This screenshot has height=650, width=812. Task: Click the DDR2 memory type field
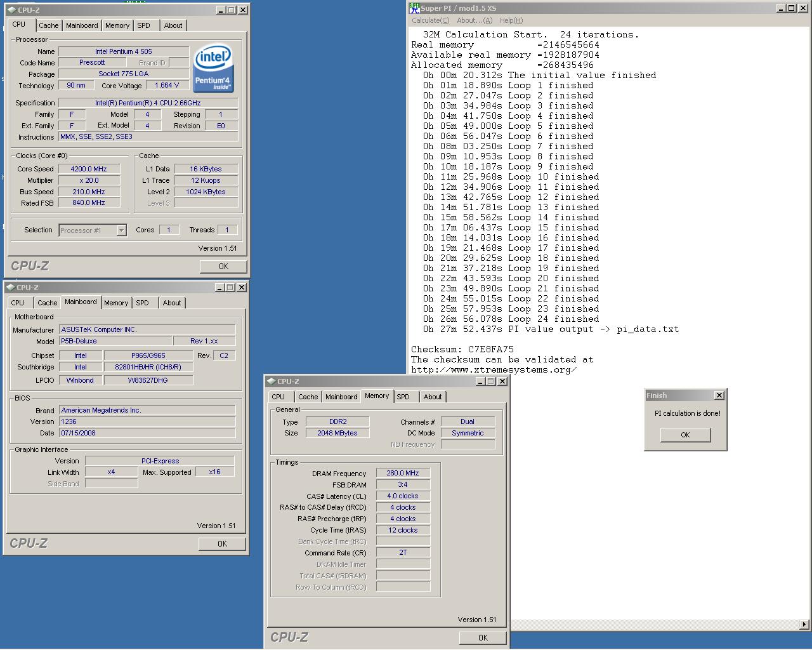pos(337,421)
